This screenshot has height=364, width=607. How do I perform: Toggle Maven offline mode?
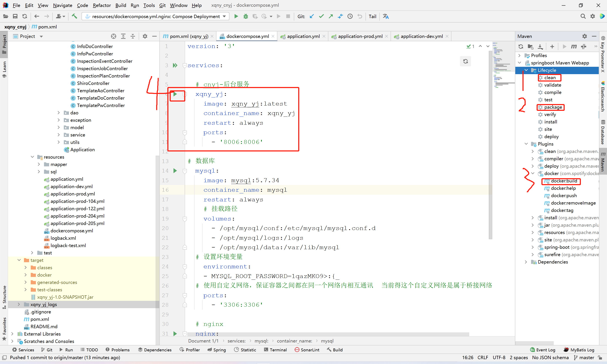click(584, 47)
